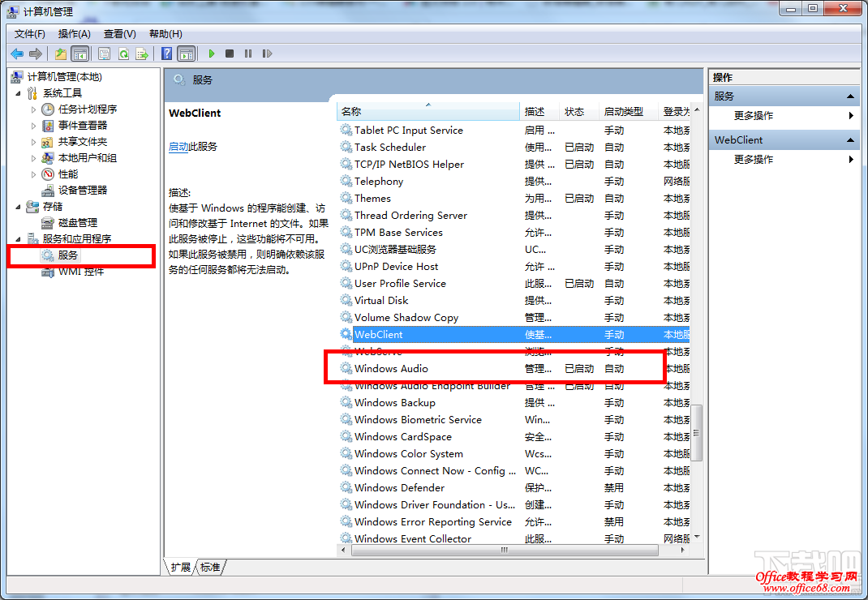This screenshot has height=600, width=868.
Task: Open the 文件(F) menu
Action: tap(29, 34)
